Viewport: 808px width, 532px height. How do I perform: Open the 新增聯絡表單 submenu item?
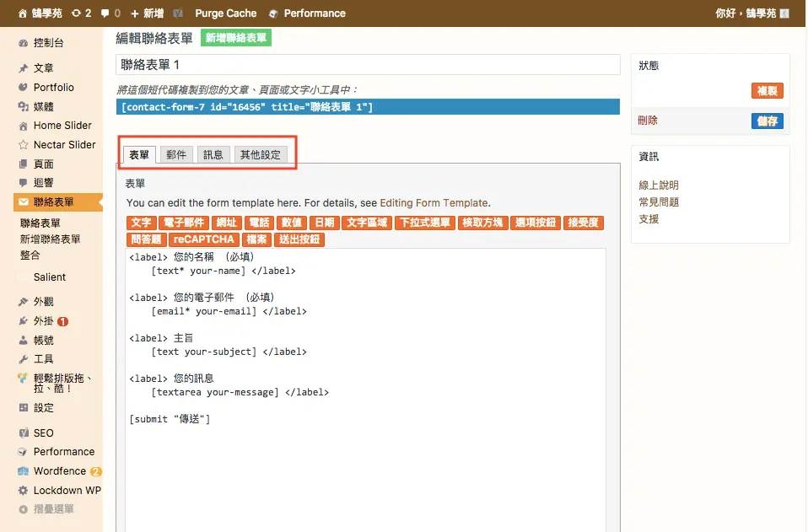coord(51,239)
